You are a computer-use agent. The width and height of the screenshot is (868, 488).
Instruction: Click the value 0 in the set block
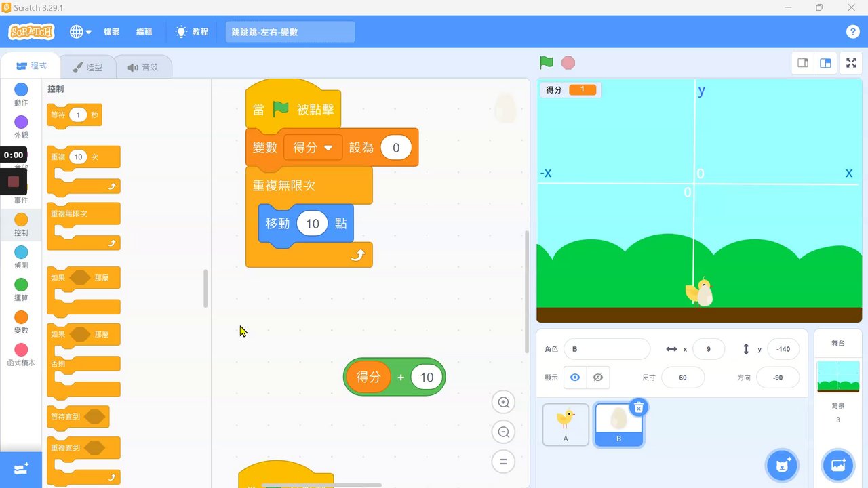[396, 148]
